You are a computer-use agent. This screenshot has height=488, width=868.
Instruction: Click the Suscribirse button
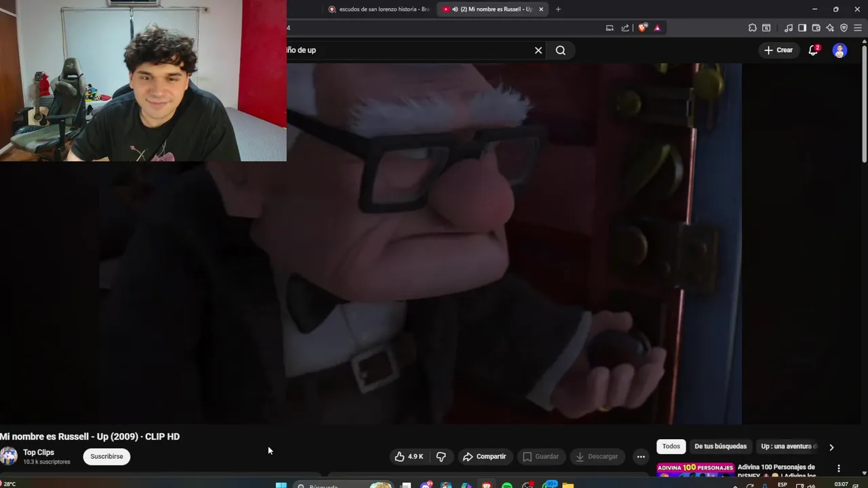(x=106, y=456)
